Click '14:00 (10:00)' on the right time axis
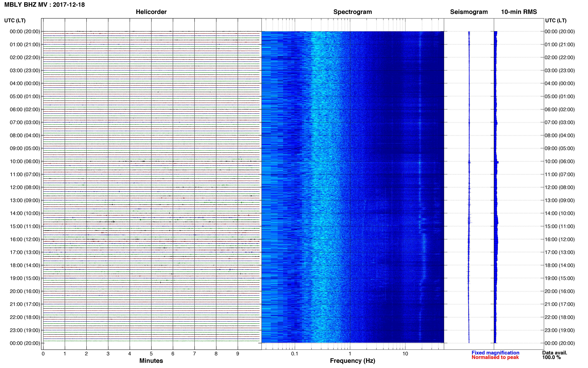The width and height of the screenshot is (588, 368). tap(560, 213)
